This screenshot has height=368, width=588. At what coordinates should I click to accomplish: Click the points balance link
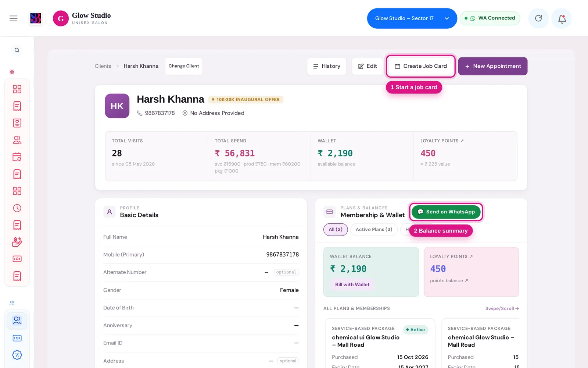pyautogui.click(x=449, y=280)
